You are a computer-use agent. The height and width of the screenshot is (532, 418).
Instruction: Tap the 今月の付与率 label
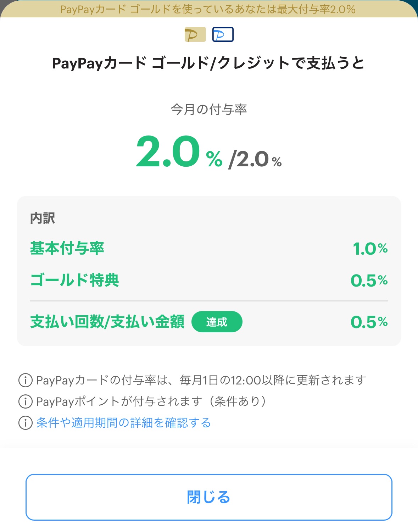click(209, 109)
